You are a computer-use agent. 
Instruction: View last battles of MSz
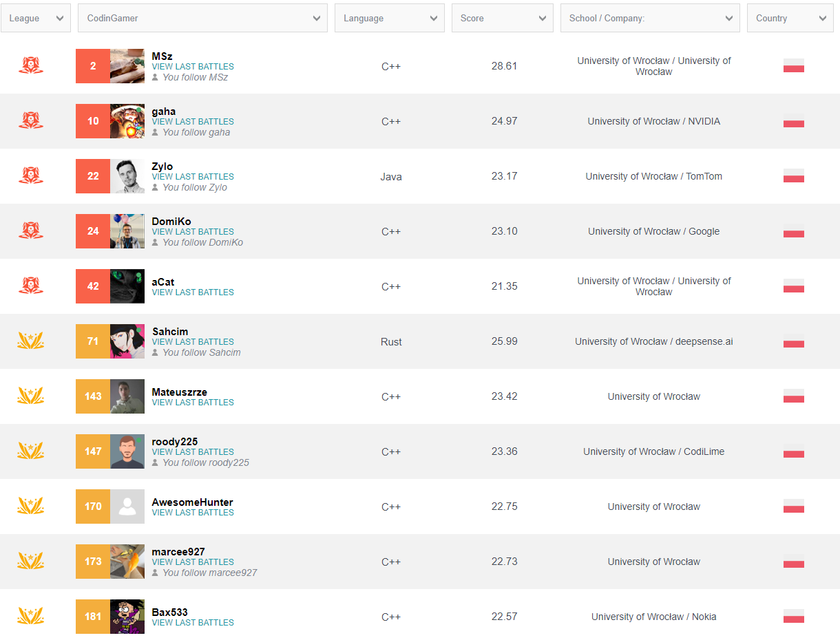click(193, 67)
